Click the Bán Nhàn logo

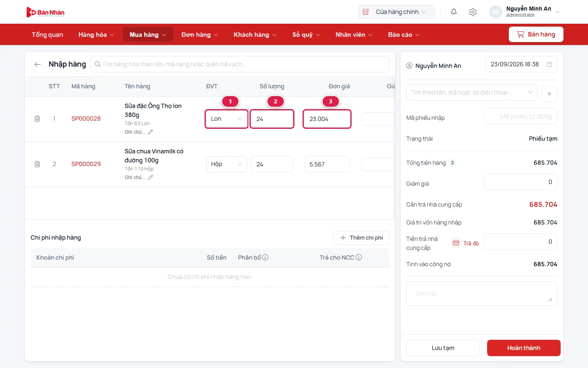point(45,12)
